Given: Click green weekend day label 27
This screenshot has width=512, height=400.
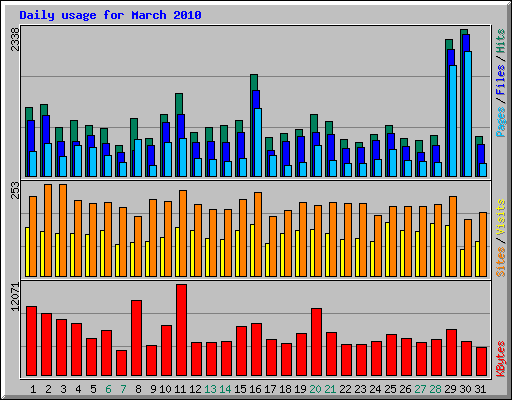Looking at the screenshot, I should coord(420,389).
